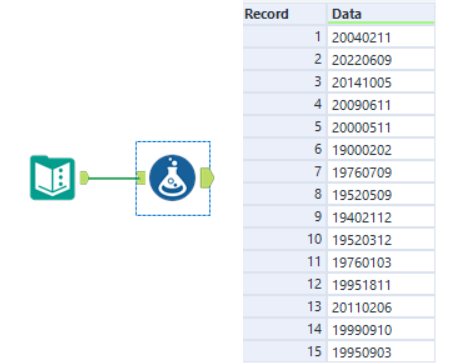
Task: Click record number 8 row header
Action: [x=284, y=194]
